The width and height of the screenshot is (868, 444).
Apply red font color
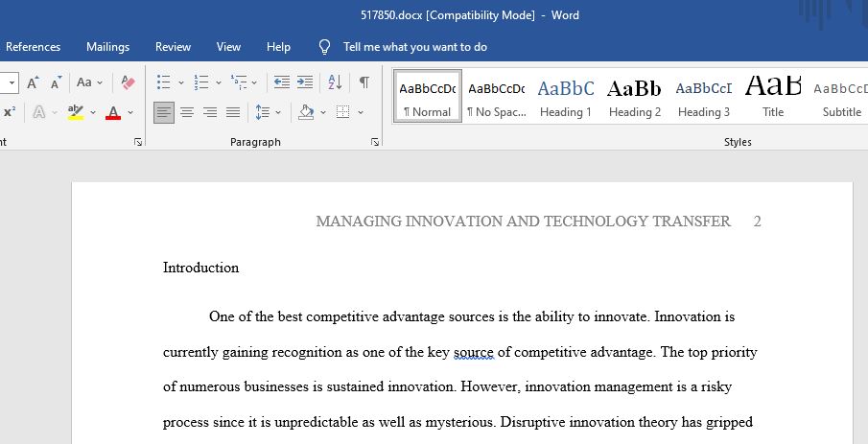pyautogui.click(x=113, y=112)
